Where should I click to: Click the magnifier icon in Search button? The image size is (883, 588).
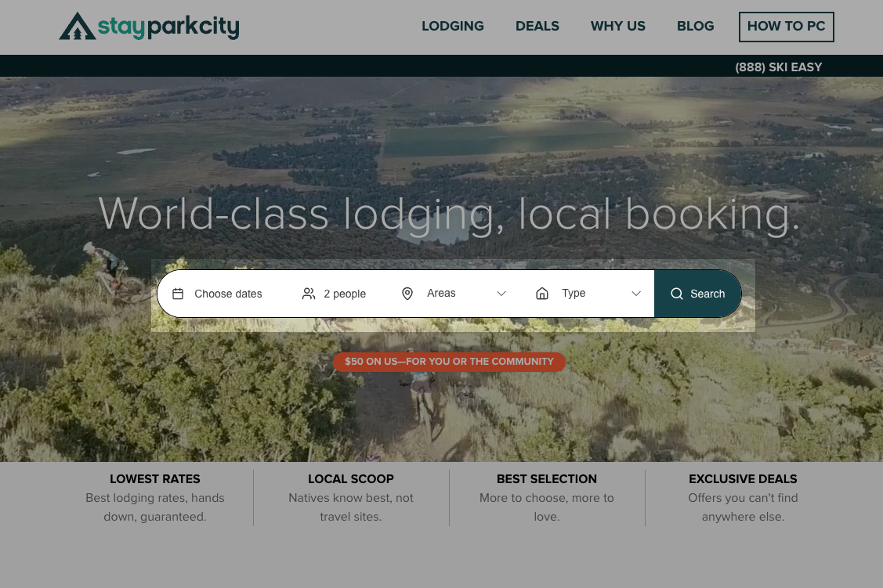pos(677,294)
